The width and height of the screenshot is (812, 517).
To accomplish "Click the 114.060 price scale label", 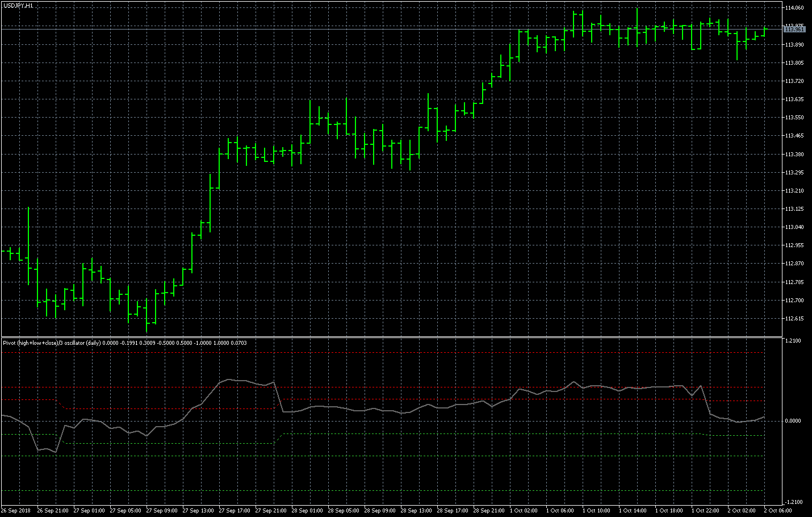I will (x=794, y=8).
